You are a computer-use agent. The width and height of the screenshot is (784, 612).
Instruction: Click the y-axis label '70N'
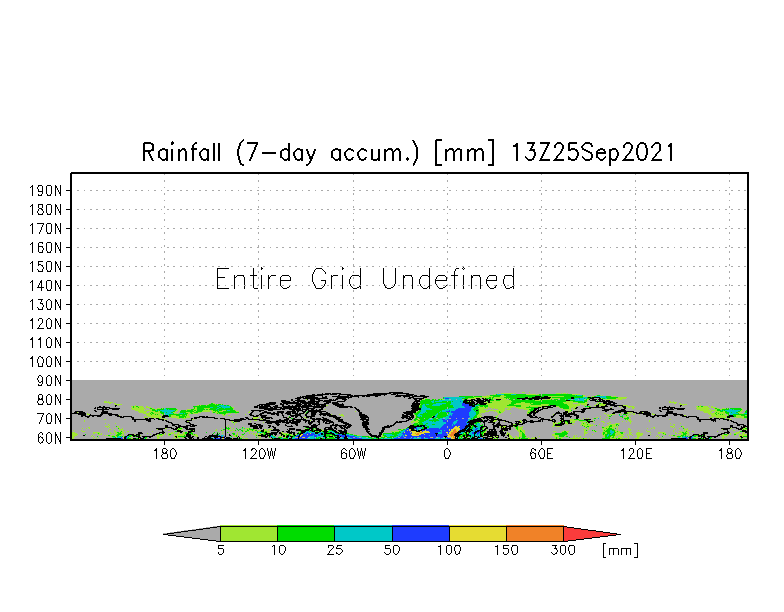pyautogui.click(x=50, y=418)
